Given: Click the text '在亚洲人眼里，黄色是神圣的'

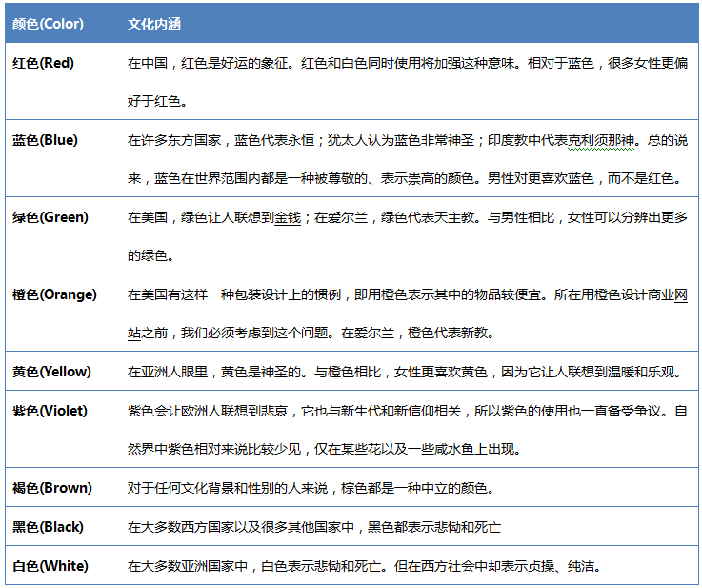Looking at the screenshot, I should (214, 372).
